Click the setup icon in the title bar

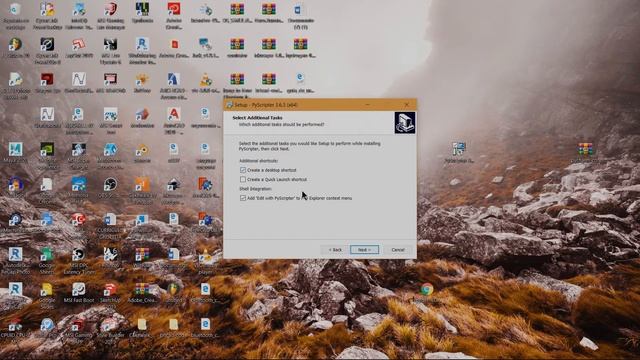229,105
